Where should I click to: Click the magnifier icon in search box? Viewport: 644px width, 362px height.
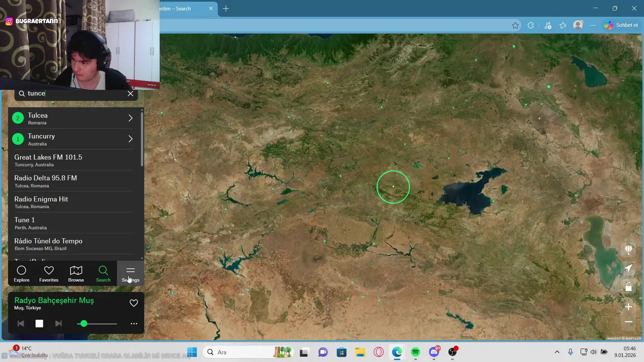coord(22,94)
